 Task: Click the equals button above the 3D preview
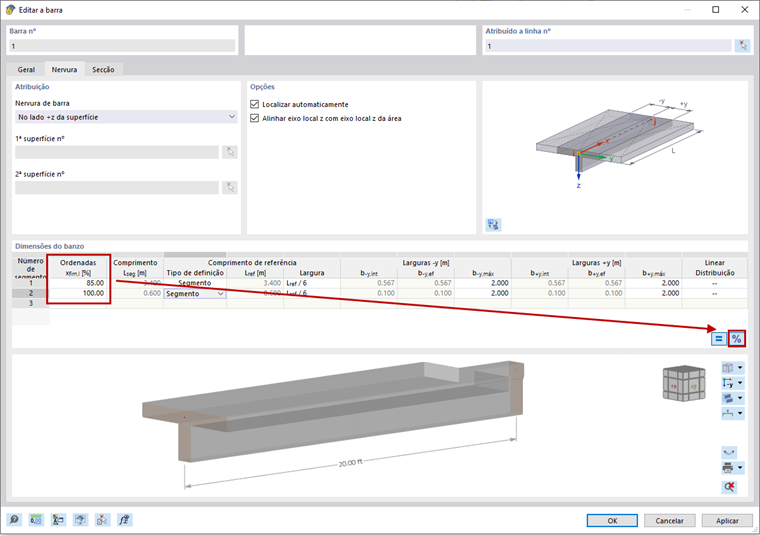tap(718, 339)
